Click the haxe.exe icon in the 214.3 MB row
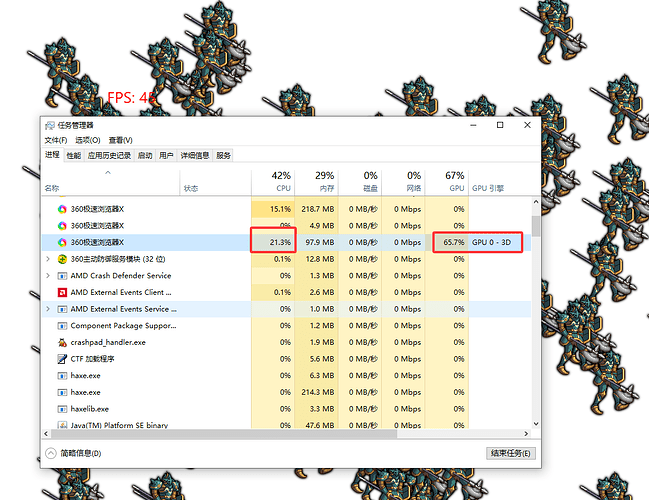The width and height of the screenshot is (649, 500). click(62, 392)
